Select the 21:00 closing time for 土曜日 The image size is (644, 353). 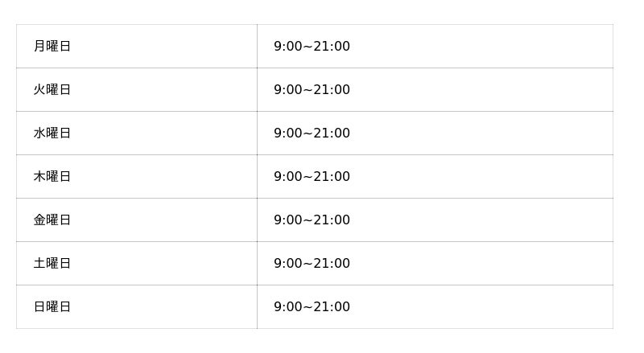tap(332, 264)
